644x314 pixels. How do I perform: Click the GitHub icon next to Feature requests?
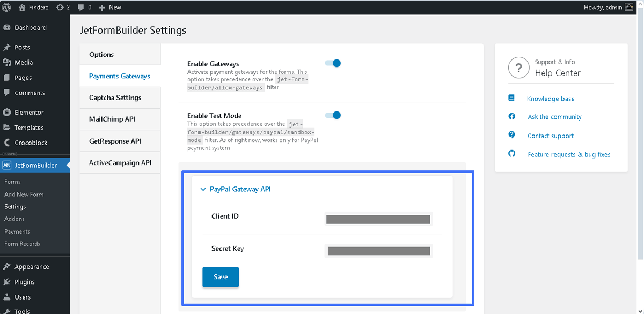pos(511,154)
